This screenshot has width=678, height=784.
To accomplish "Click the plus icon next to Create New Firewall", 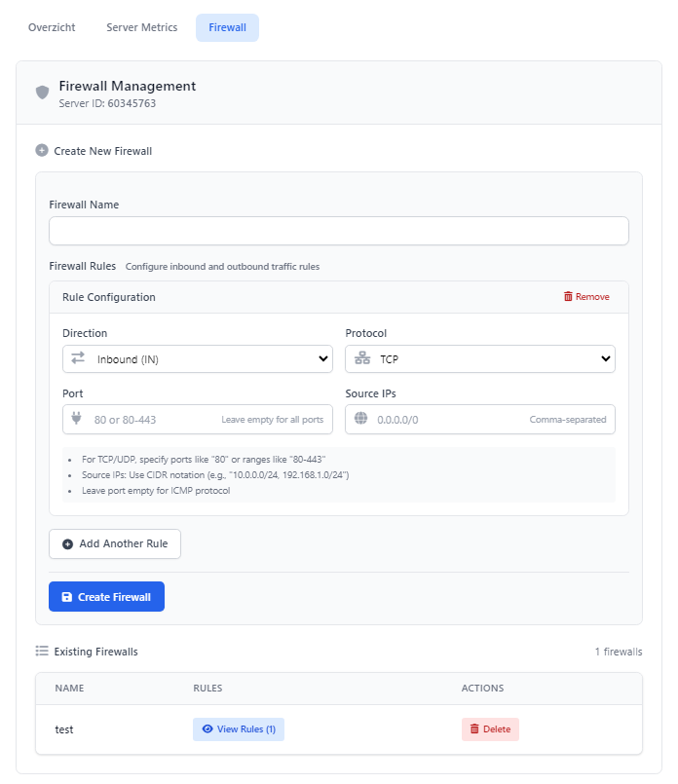I will pyautogui.click(x=42, y=151).
